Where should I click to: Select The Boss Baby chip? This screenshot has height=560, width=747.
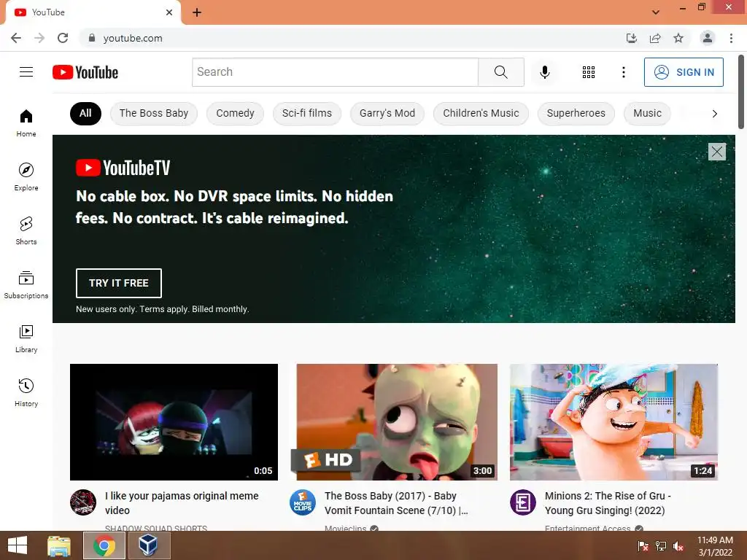coord(154,113)
